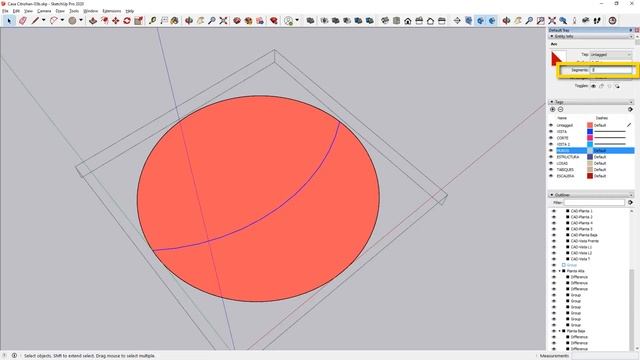This screenshot has width=640, height=360.
Task: Select the Pan hand tool in left toolbar
Action: point(200,20)
